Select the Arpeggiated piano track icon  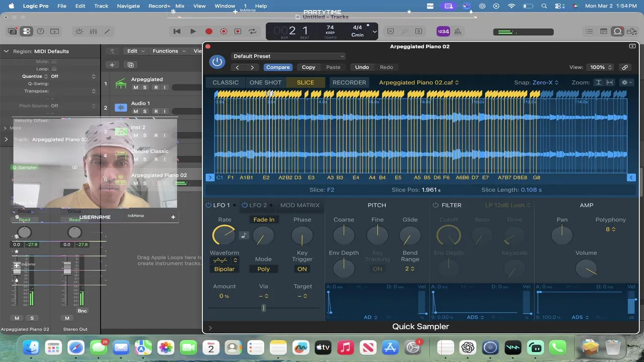[121, 84]
